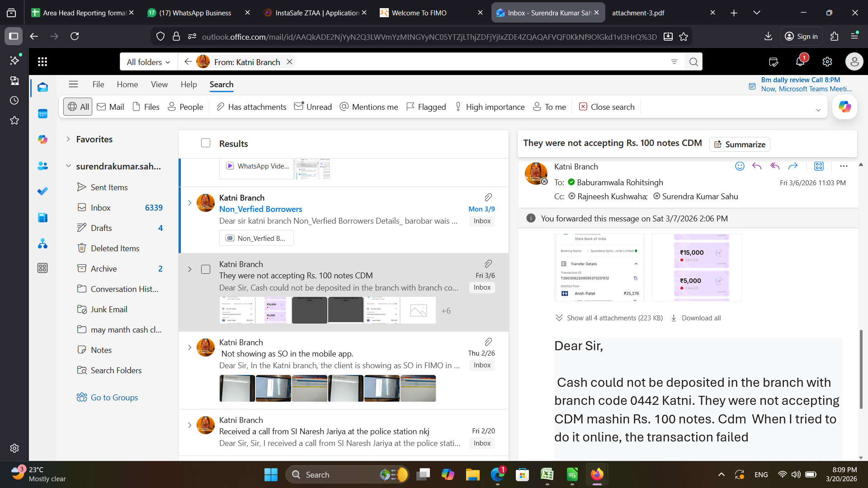The height and width of the screenshot is (488, 868).
Task: Check the CDM notes email checkbox
Action: point(206,269)
